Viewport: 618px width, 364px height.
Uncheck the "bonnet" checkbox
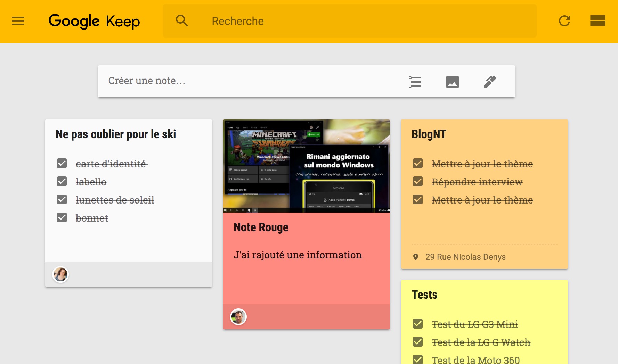pos(62,217)
